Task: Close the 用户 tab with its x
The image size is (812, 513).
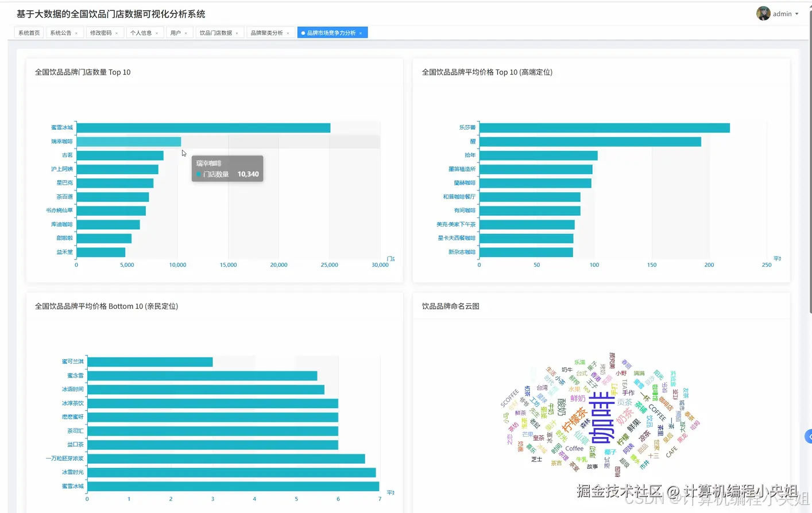Action: pos(186,33)
